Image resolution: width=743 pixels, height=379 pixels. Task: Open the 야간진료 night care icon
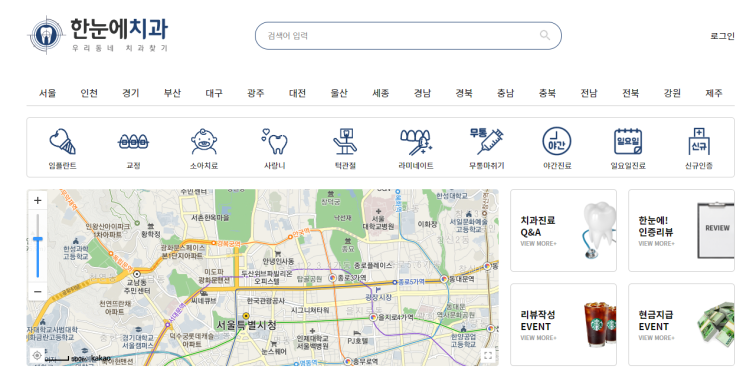557,141
